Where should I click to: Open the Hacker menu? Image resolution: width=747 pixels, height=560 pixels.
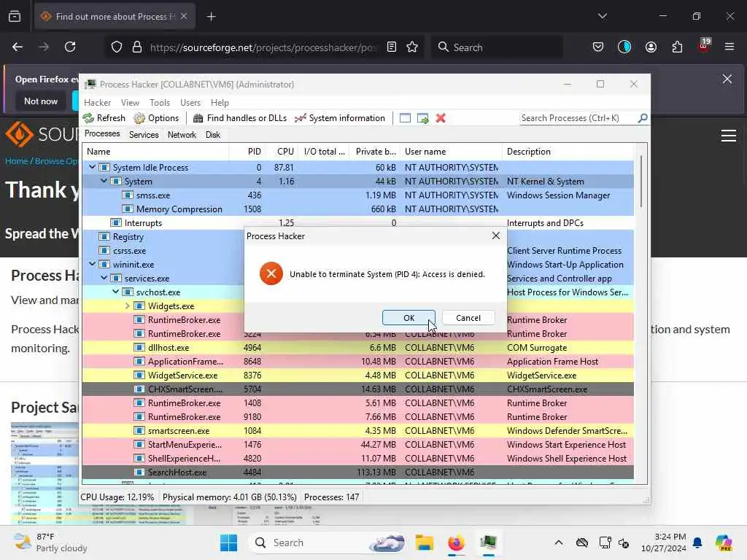pos(97,102)
